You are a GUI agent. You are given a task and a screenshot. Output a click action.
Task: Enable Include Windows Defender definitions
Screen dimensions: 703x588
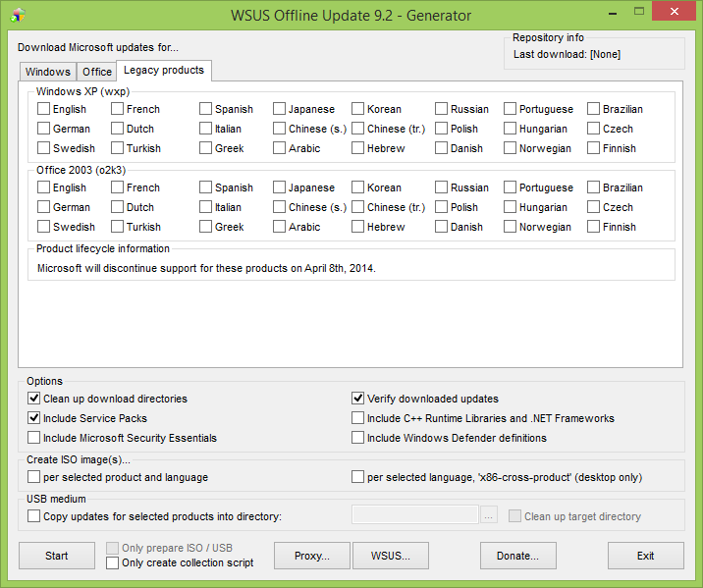[358, 438]
